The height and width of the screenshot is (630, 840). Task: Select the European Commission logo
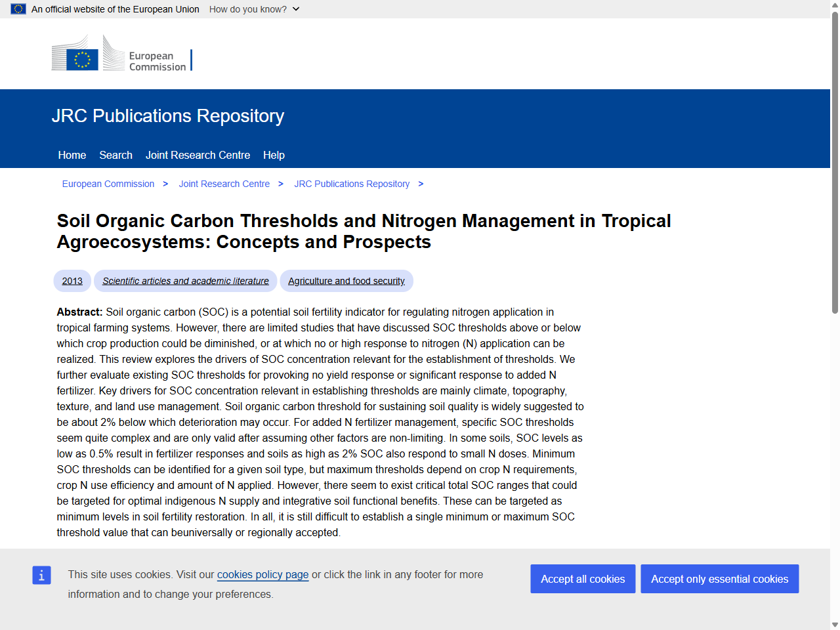(121, 54)
